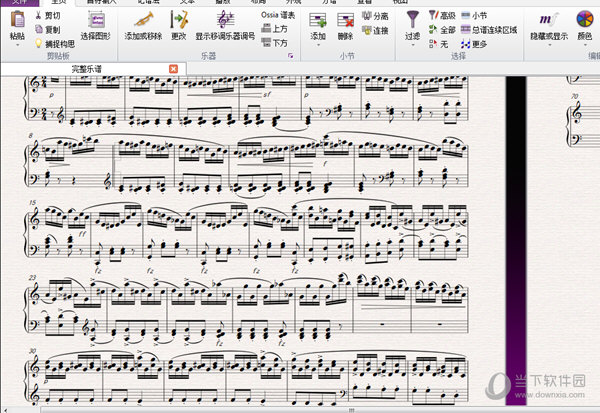
Task: Open the 乐器 group dialog launcher
Action: coord(290,56)
